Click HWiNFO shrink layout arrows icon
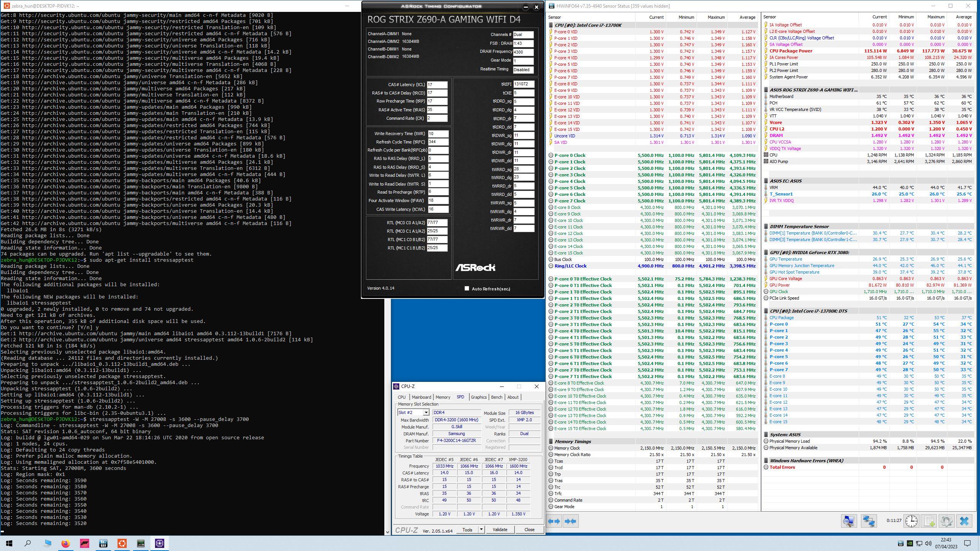 [570, 521]
